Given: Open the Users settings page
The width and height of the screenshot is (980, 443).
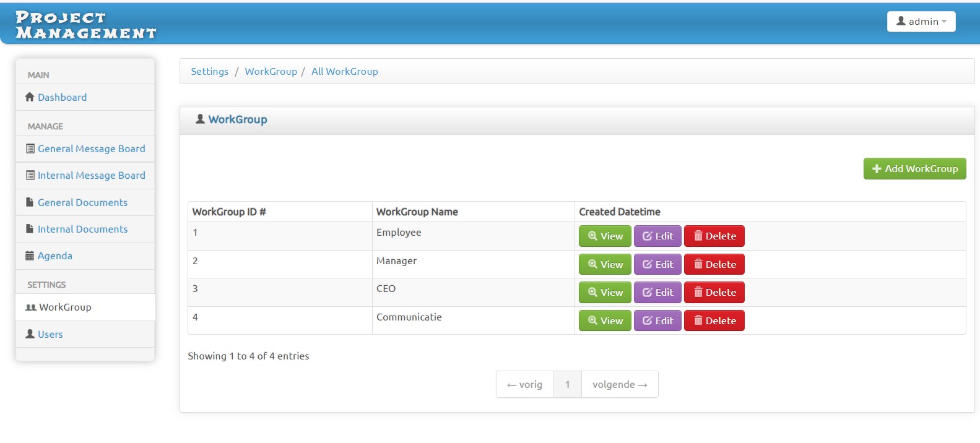Looking at the screenshot, I should (50, 334).
